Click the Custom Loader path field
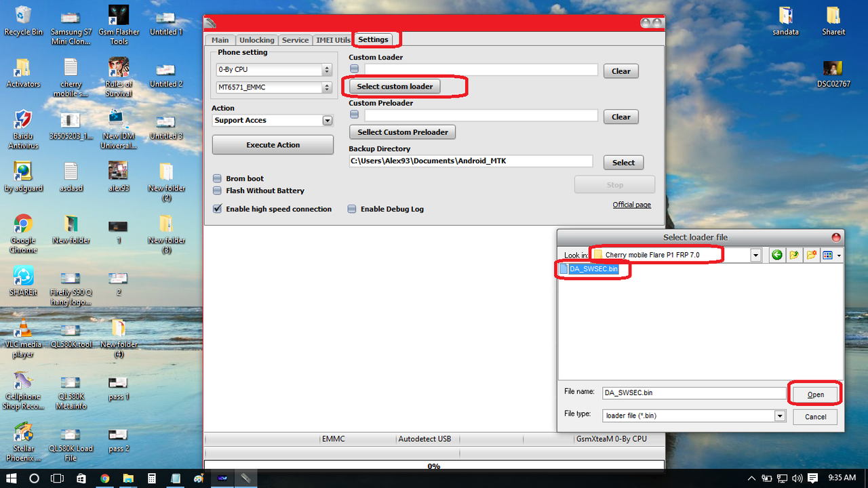Image resolution: width=868 pixels, height=488 pixels. pos(481,69)
